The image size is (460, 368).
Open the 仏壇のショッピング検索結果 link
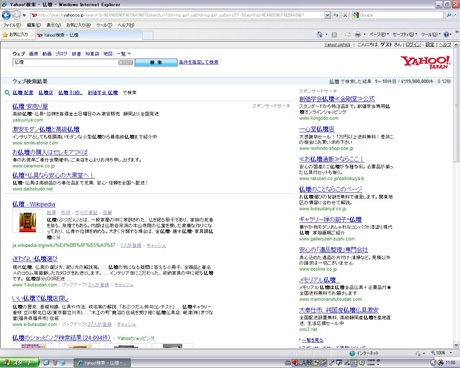point(61,338)
